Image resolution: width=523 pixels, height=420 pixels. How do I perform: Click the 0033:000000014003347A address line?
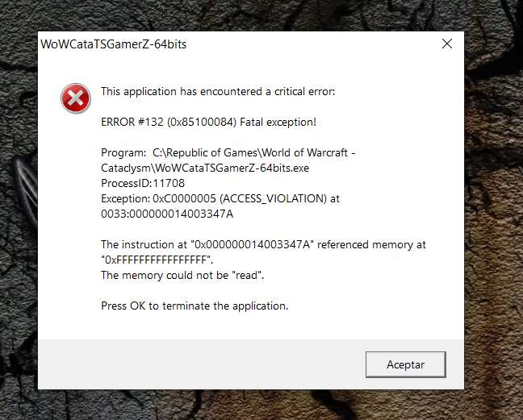(x=167, y=214)
